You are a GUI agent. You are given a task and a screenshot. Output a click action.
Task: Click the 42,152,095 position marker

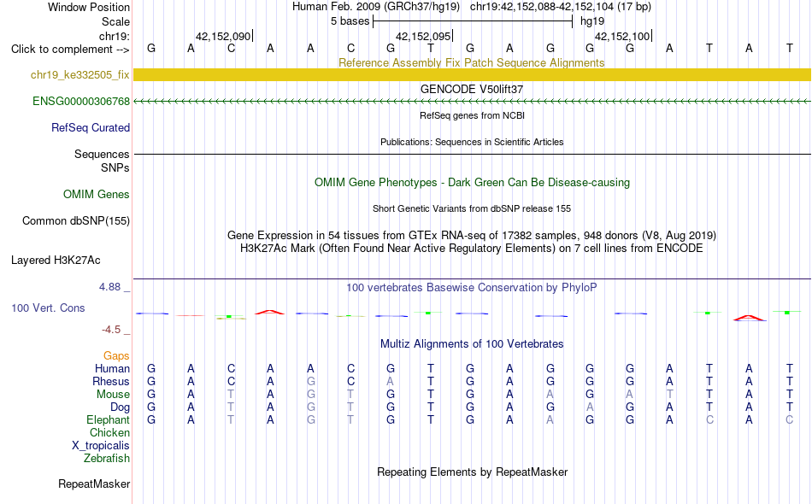pos(424,37)
